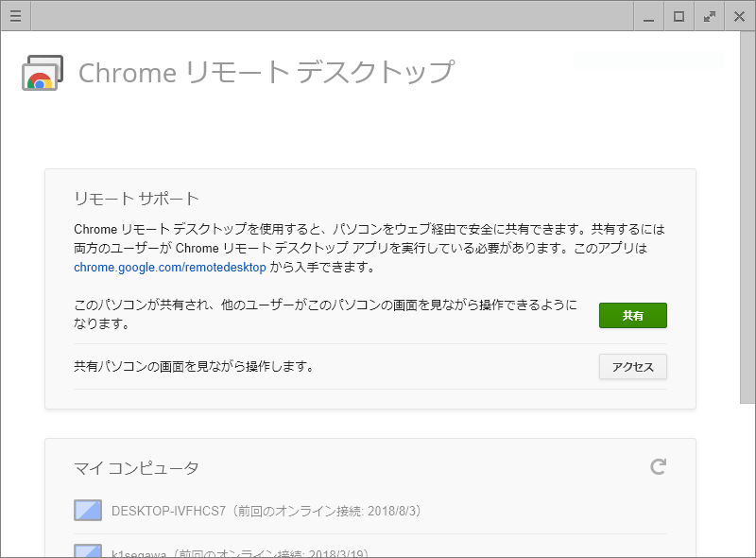Image resolution: width=756 pixels, height=558 pixels.
Task: Minimize the Remote Desktop window
Action: pyautogui.click(x=648, y=16)
